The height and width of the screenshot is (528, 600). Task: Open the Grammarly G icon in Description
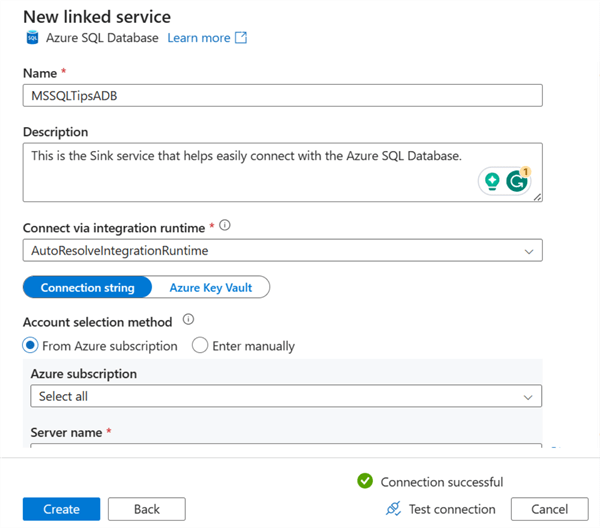[517, 181]
